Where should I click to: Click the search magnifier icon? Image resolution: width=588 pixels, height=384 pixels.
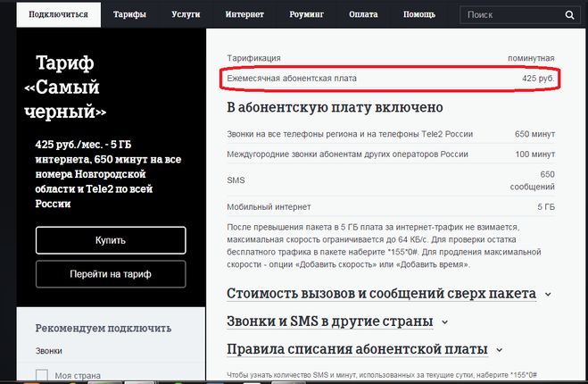coord(567,15)
